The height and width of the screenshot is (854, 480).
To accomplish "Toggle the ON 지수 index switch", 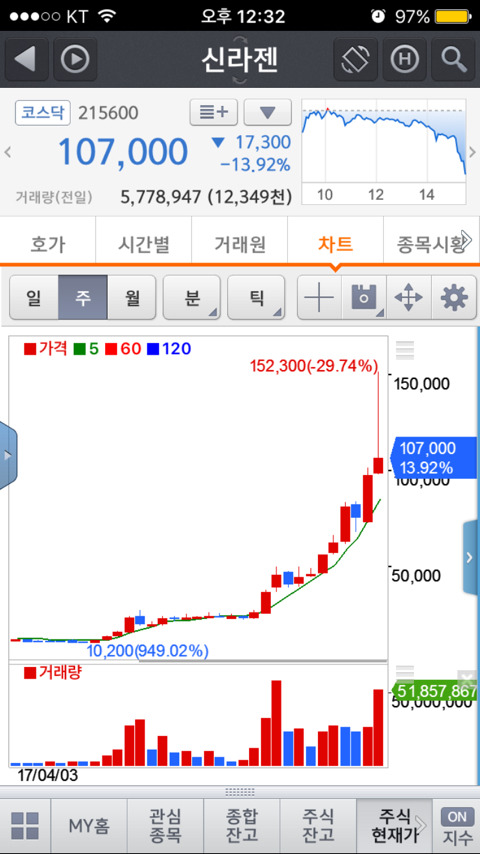I will pos(457,826).
